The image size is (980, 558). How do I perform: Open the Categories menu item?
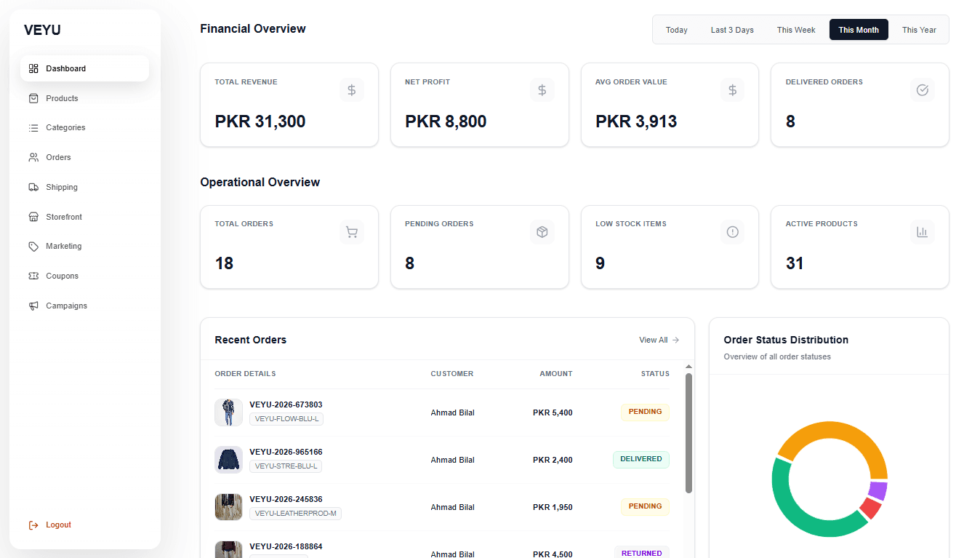click(65, 128)
